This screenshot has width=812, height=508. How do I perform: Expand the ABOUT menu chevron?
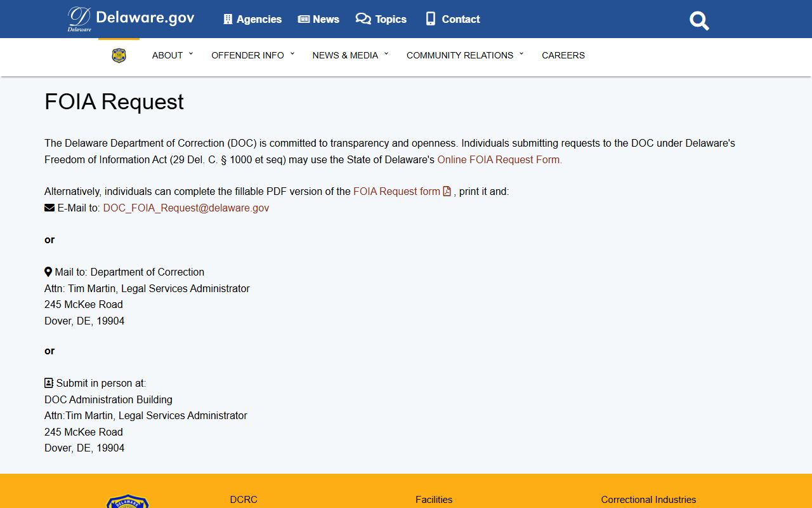click(191, 54)
